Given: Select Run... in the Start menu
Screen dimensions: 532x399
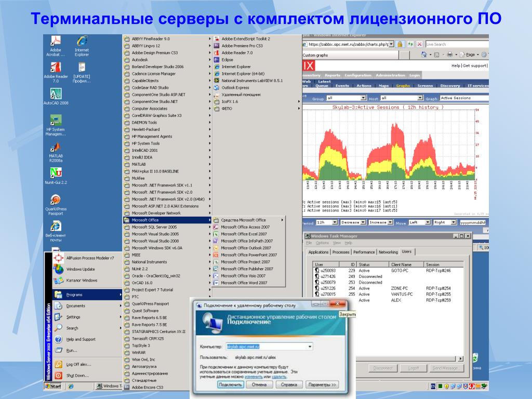Looking at the screenshot, I should (x=87, y=351).
